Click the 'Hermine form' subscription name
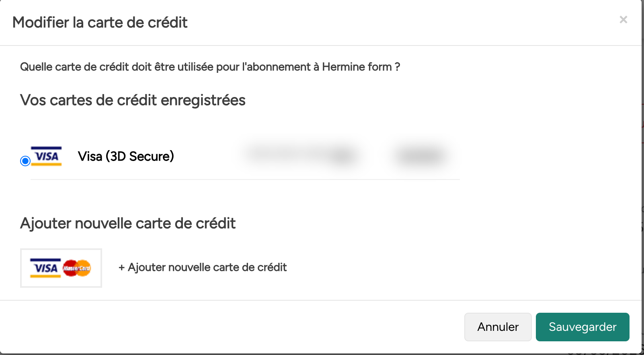Screen dimensions: 644x355 point(357,67)
